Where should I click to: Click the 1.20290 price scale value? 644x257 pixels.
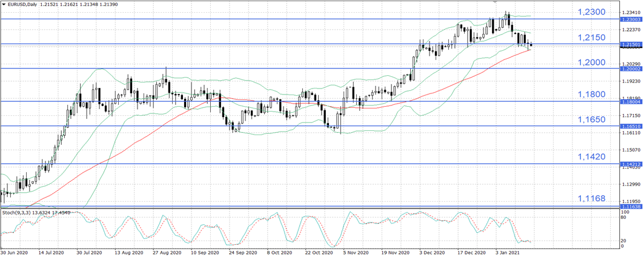click(632, 64)
